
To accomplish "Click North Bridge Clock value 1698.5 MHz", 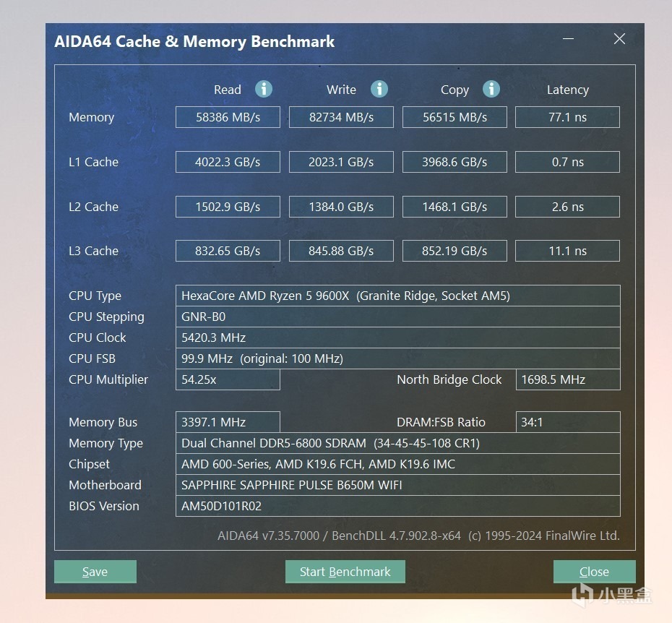I will pos(568,379).
